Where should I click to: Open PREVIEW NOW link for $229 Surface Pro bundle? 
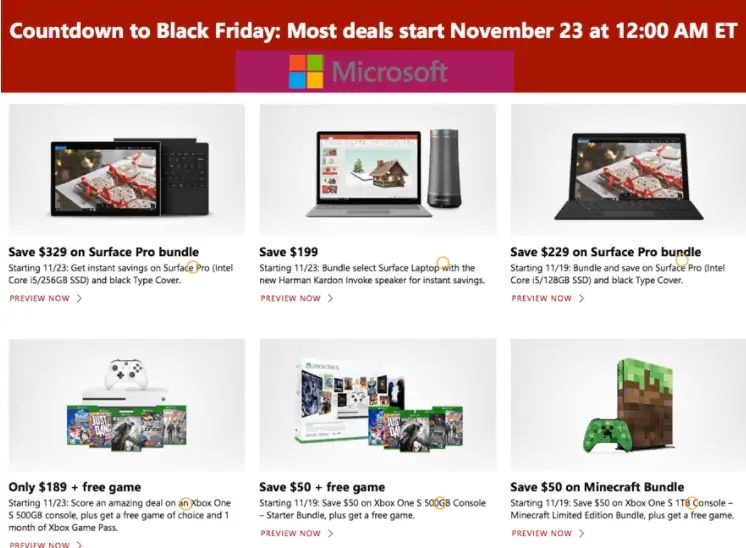tap(541, 298)
